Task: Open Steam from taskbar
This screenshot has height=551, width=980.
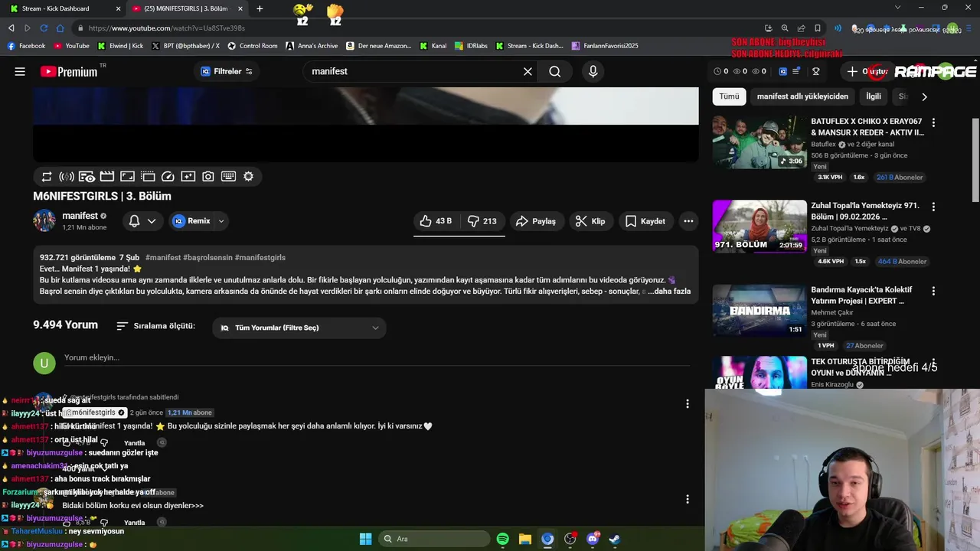Action: [x=614, y=539]
